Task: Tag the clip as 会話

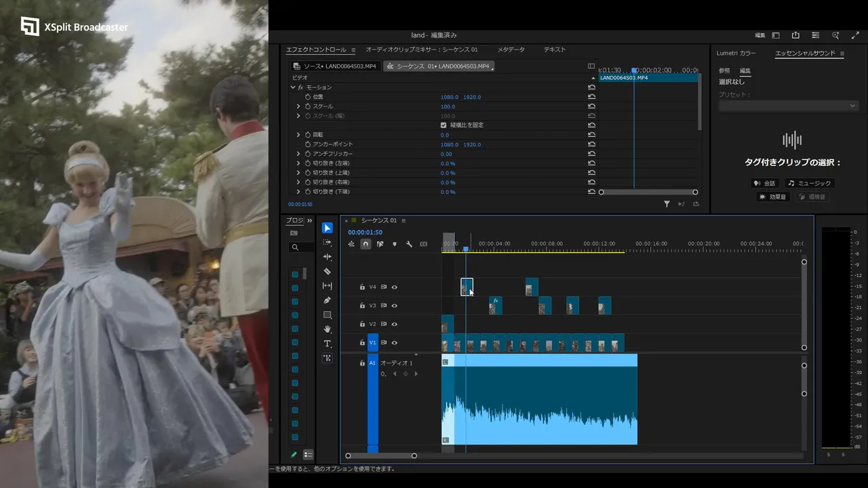Action: pyautogui.click(x=764, y=183)
